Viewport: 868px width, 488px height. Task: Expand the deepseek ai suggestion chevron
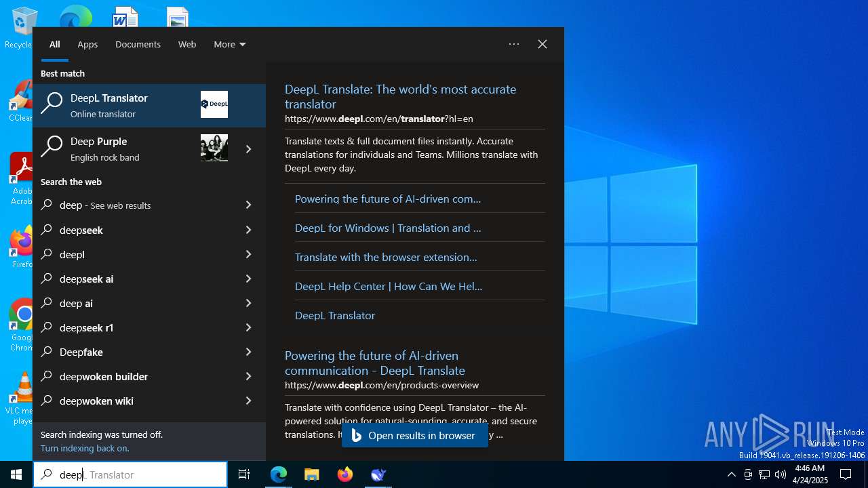click(x=248, y=279)
